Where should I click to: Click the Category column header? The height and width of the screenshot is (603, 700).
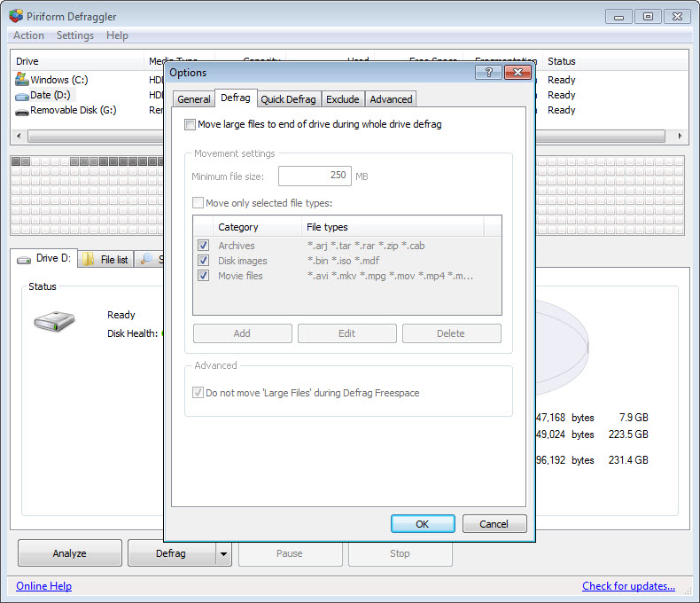(x=257, y=227)
